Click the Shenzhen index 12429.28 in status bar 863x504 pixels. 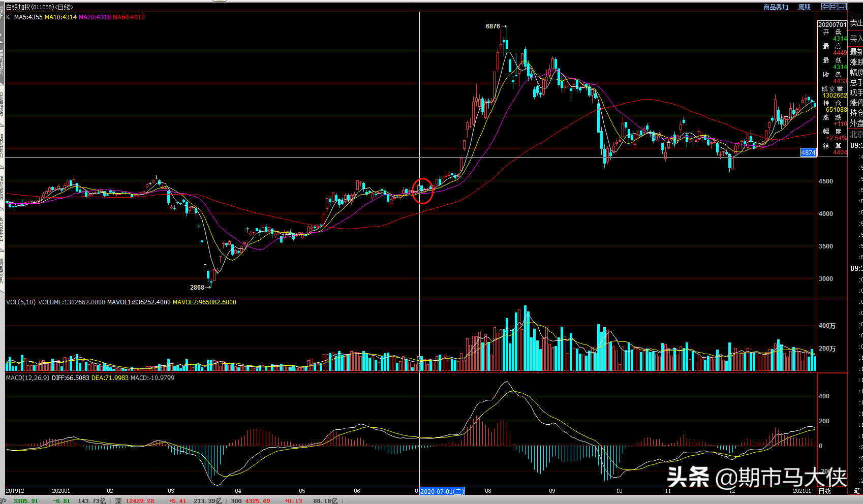[140, 501]
